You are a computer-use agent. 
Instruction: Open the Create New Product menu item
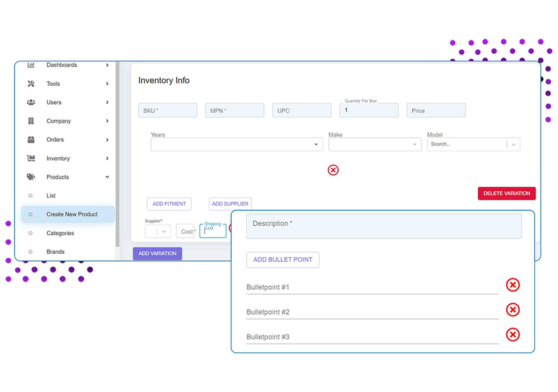tap(72, 214)
